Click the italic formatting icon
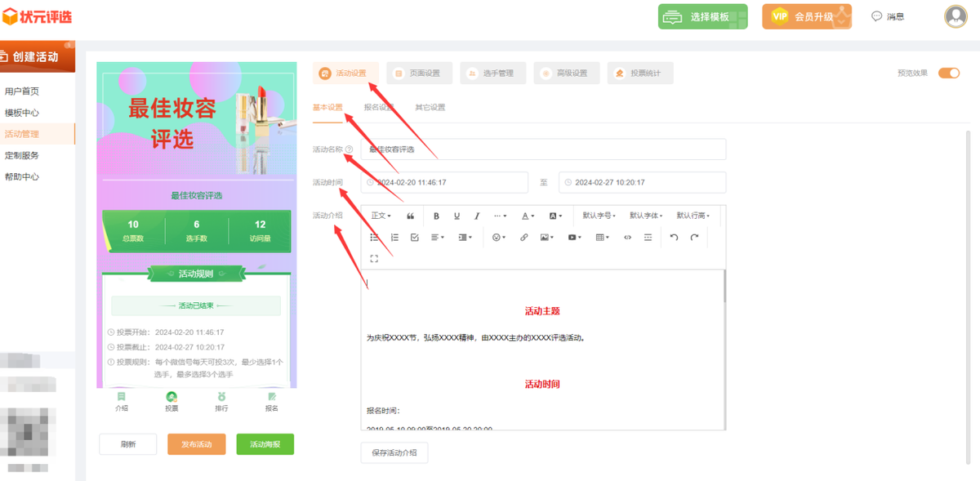 click(477, 216)
